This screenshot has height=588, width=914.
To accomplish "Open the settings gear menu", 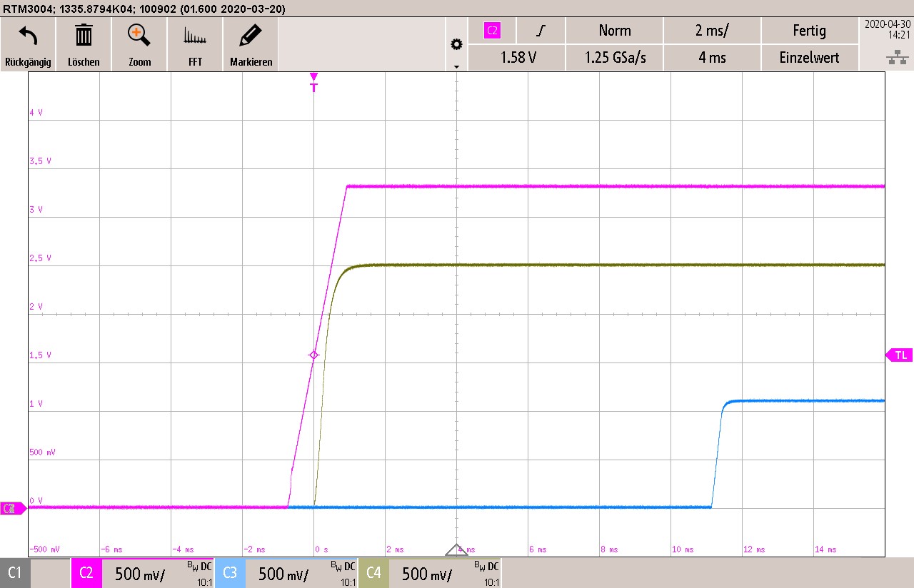I will (456, 45).
